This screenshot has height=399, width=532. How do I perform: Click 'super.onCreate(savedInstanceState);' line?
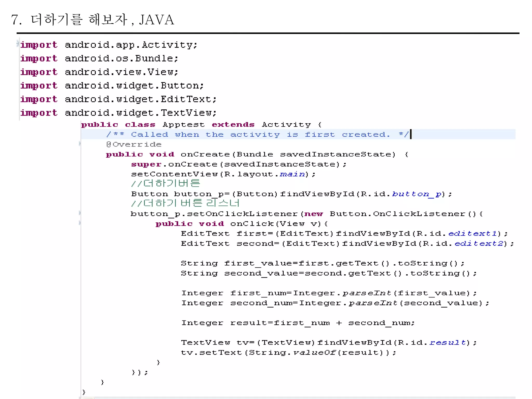[239, 164]
